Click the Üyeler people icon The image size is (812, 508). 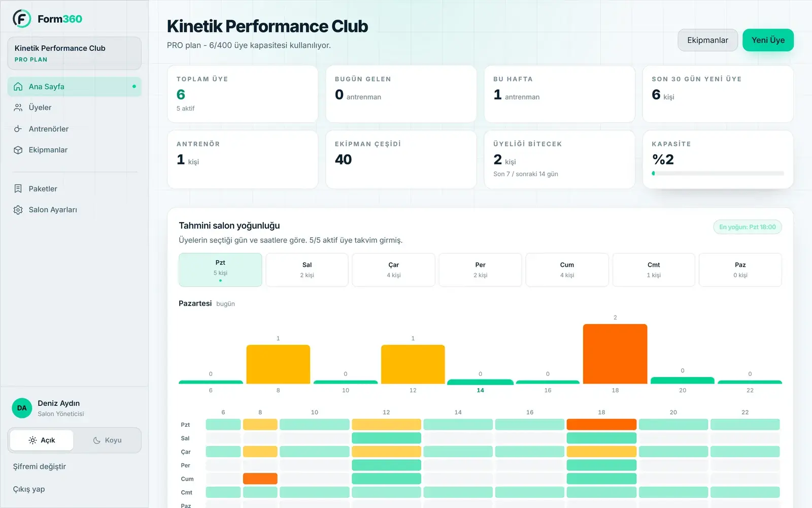tap(18, 108)
